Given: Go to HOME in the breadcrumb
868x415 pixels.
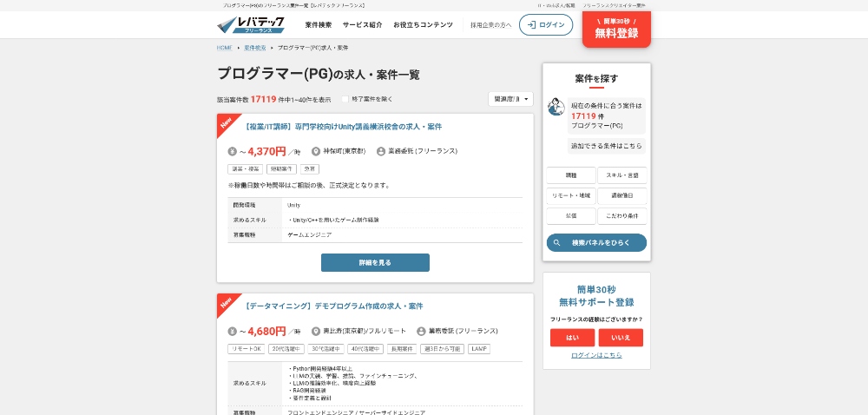Looking at the screenshot, I should 225,48.
